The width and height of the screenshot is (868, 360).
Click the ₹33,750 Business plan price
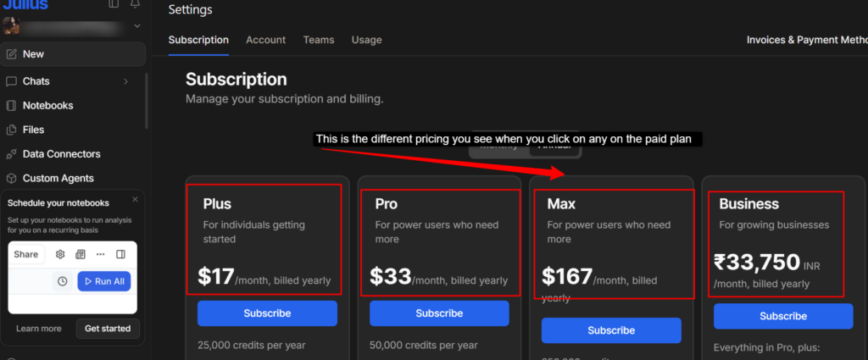click(x=757, y=262)
